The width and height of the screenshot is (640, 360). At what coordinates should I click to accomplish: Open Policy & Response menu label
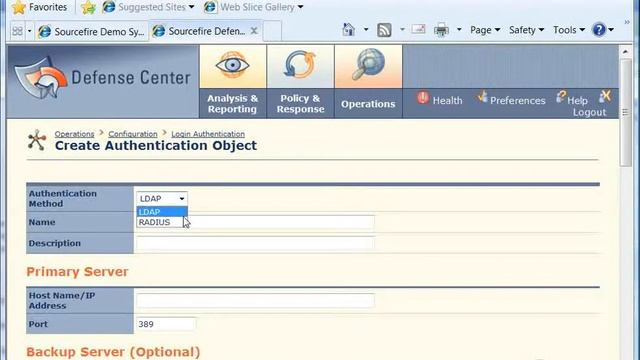click(300, 104)
